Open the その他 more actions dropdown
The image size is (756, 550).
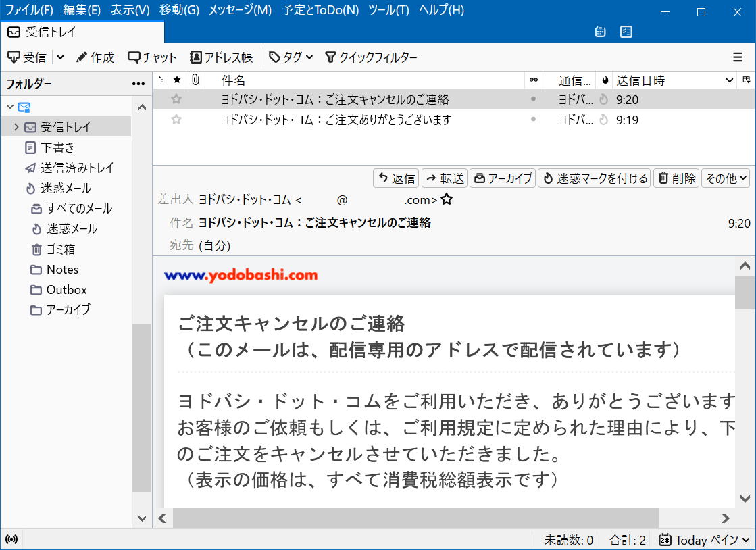[726, 178]
